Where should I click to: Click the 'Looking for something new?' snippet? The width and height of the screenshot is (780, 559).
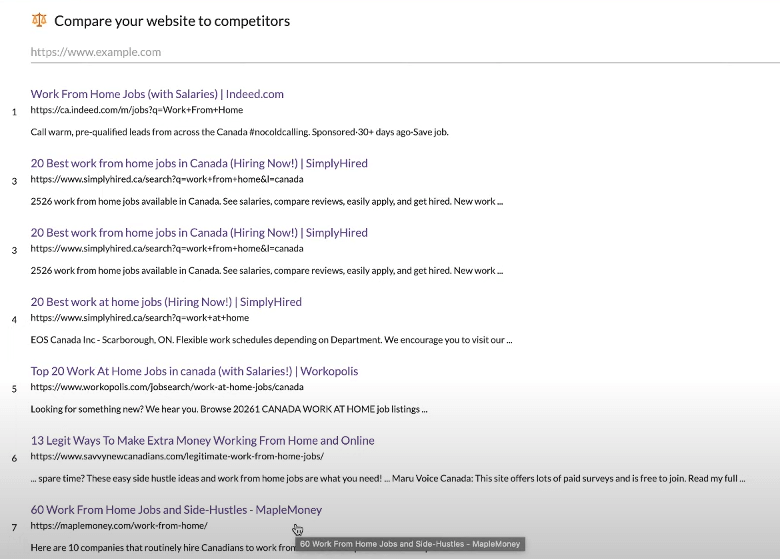pos(229,409)
